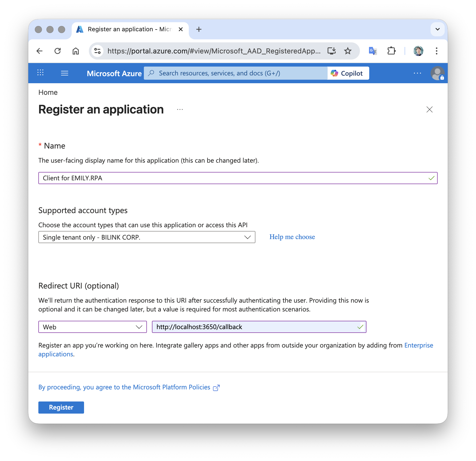View site information icon in address bar
This screenshot has width=476, height=461.
click(97, 51)
